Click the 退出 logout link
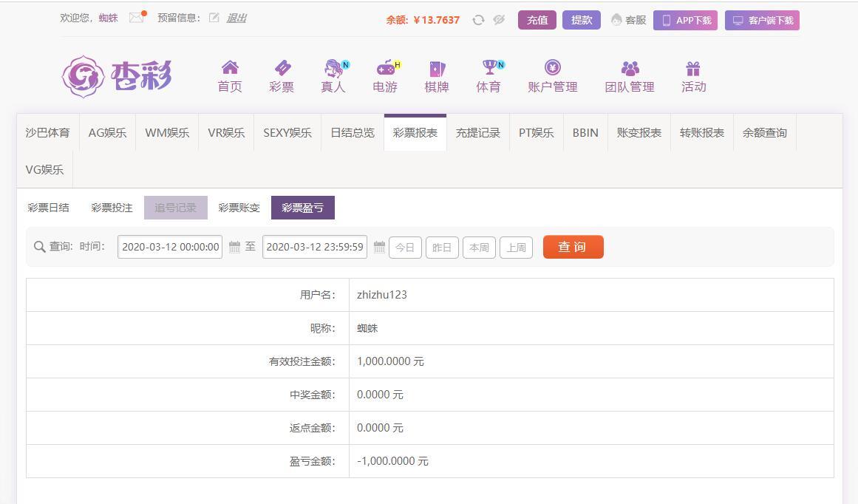Viewport: 858px width, 504px height. (x=236, y=18)
